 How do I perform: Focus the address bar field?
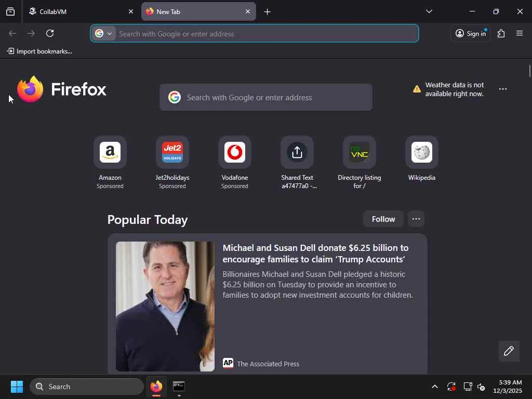pos(255,34)
